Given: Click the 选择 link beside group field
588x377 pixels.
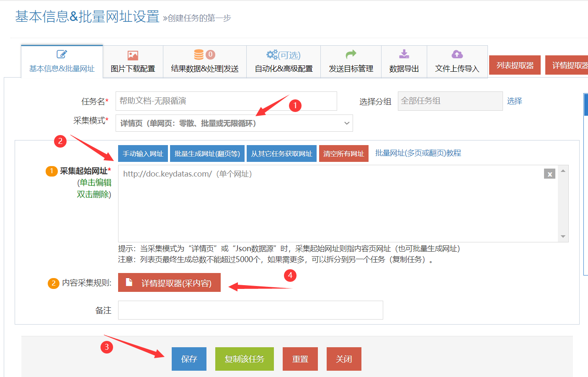Looking at the screenshot, I should [x=514, y=101].
